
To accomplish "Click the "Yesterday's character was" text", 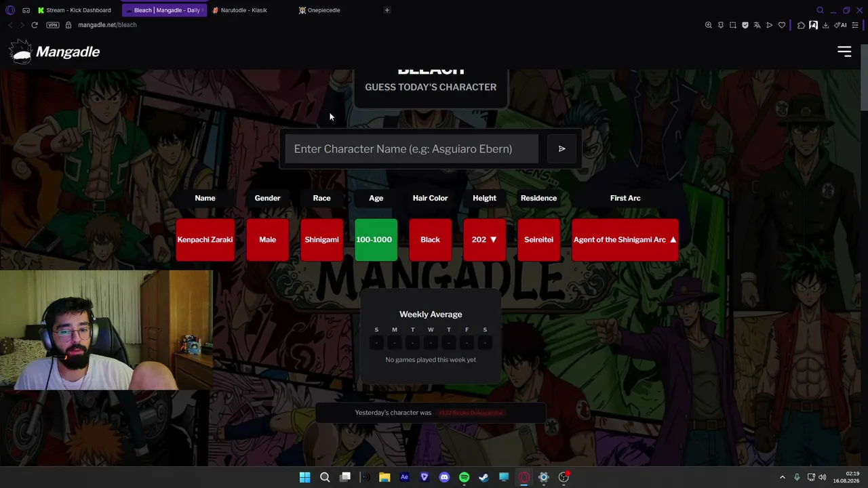I will [x=393, y=413].
